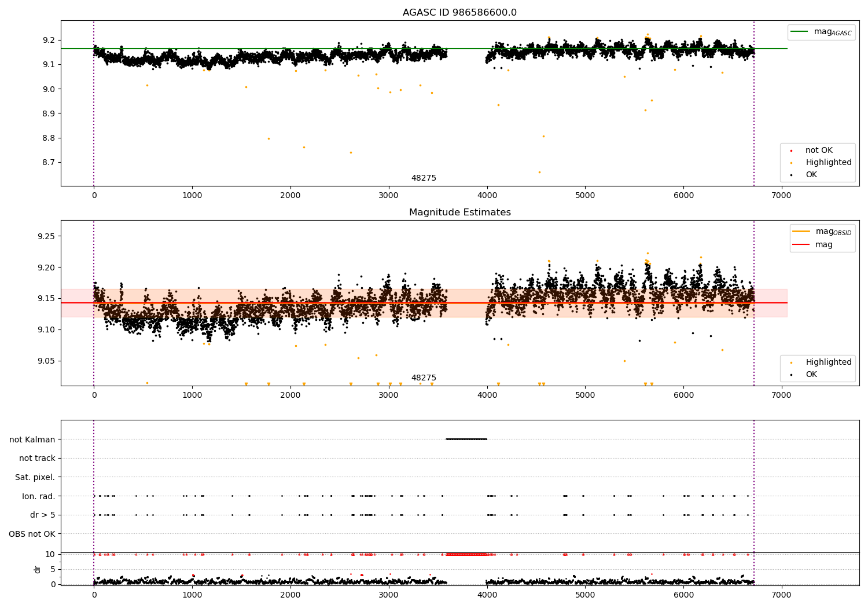The image size is (868, 608).
Task: Select the 'Ion. rad.' row label
Action: pyautogui.click(x=39, y=496)
